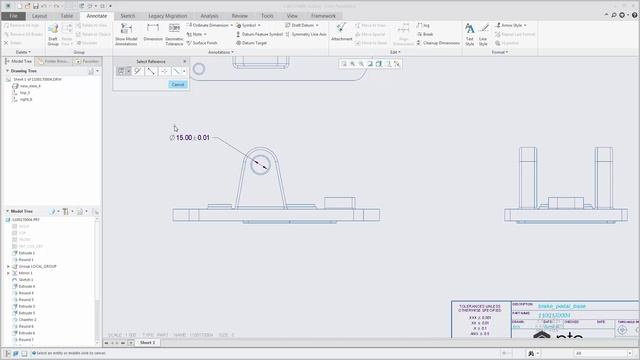Select entity reference option in Select Reference
640x360 pixels.
(x=121, y=71)
